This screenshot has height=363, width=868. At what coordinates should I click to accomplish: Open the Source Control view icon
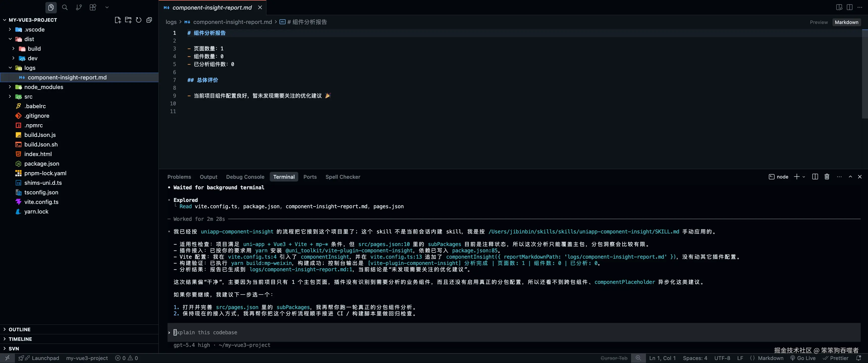pos(79,7)
